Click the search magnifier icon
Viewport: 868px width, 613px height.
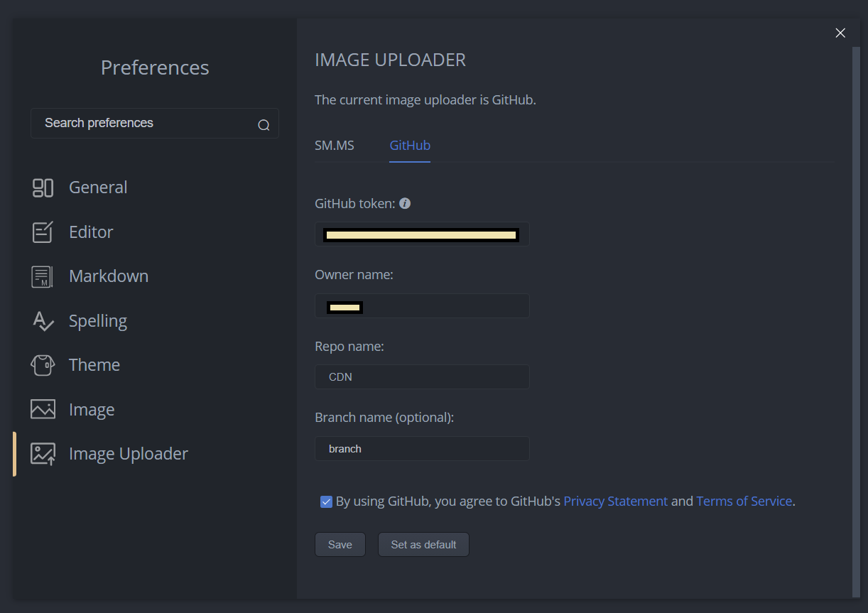coord(264,125)
